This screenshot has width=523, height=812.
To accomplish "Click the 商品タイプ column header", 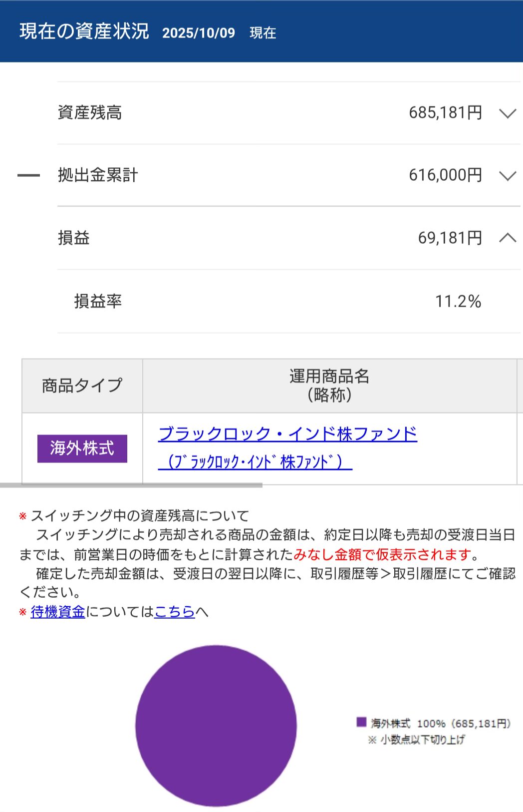I will tap(82, 386).
